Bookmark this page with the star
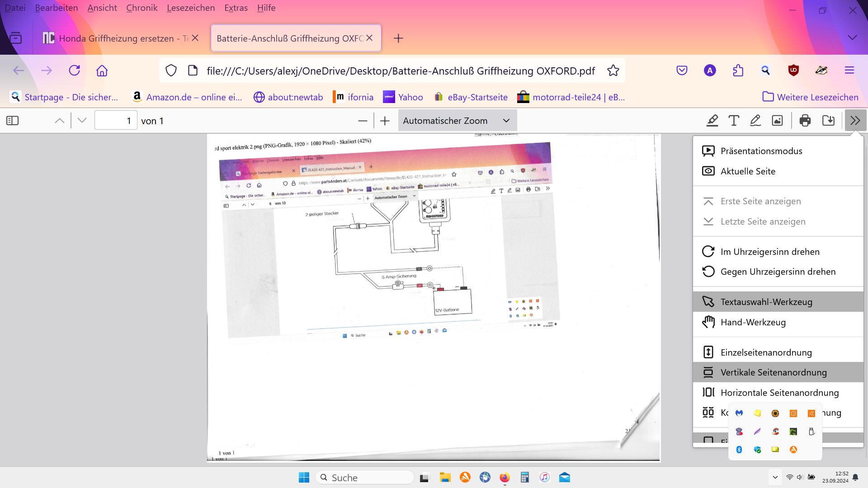 (x=613, y=70)
